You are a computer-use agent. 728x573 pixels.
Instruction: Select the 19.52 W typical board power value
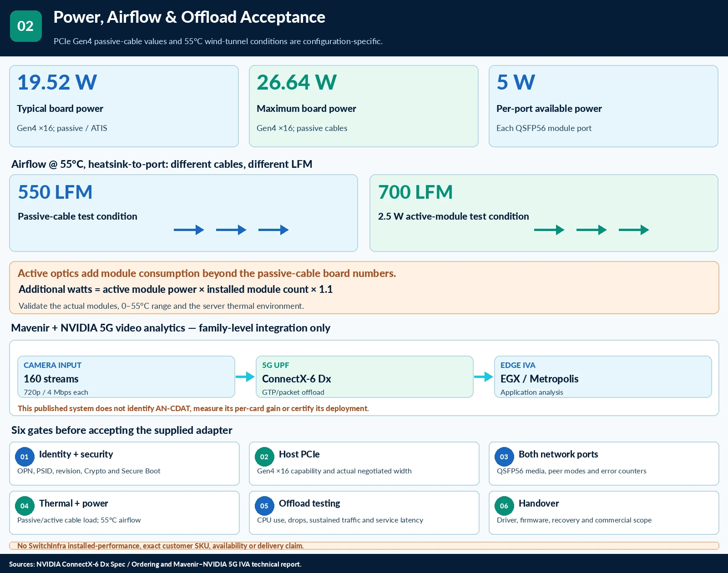[57, 82]
